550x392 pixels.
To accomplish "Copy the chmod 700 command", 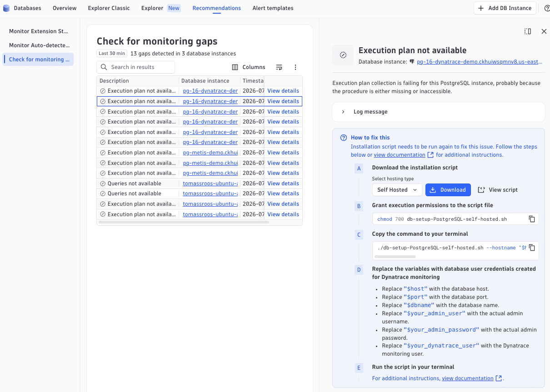I will [532, 219].
